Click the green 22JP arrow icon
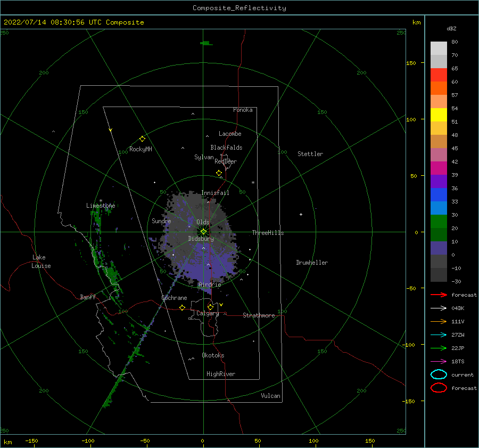Screen dimensions: 479x448 click(439, 348)
